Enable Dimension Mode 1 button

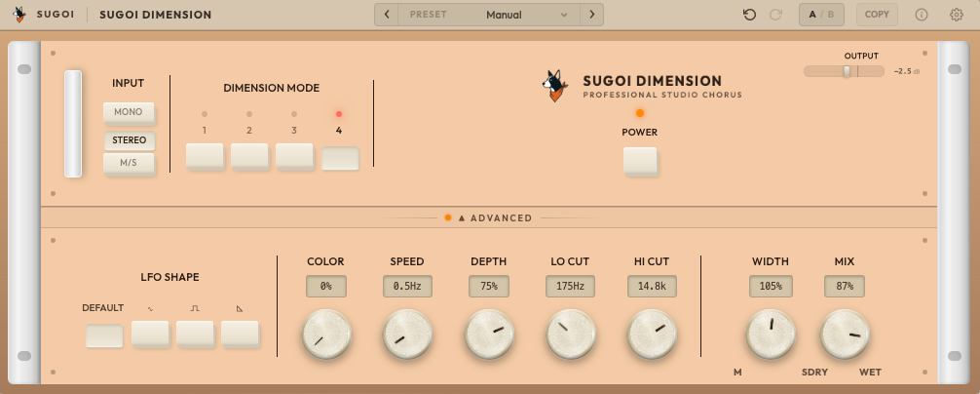(x=205, y=156)
